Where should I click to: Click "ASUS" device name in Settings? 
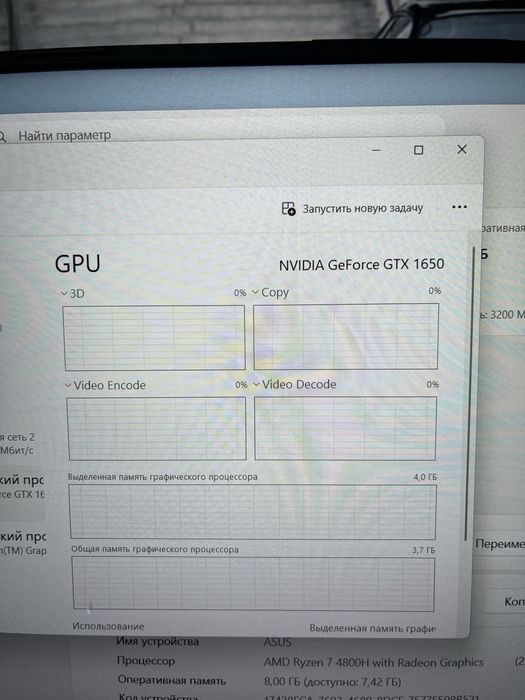pos(277,642)
